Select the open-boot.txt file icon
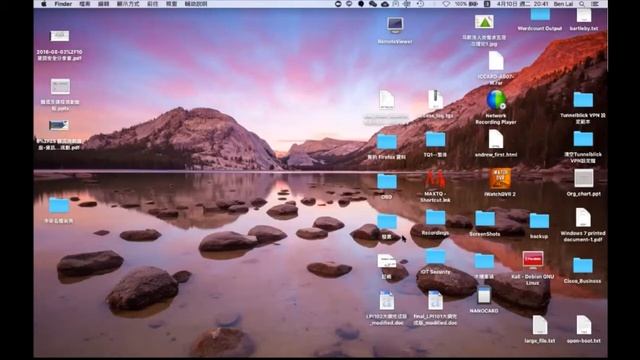The image size is (640, 360). (584, 325)
